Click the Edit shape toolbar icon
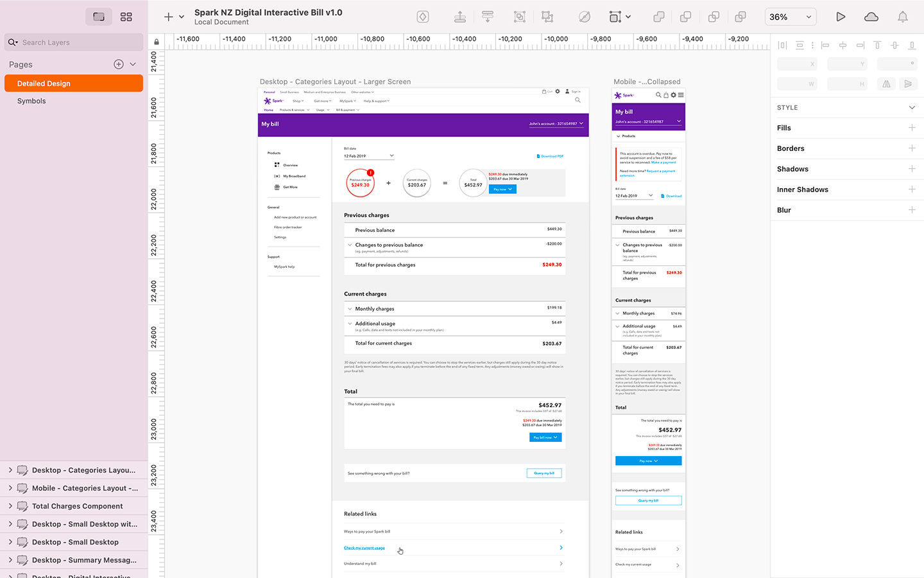 point(584,17)
